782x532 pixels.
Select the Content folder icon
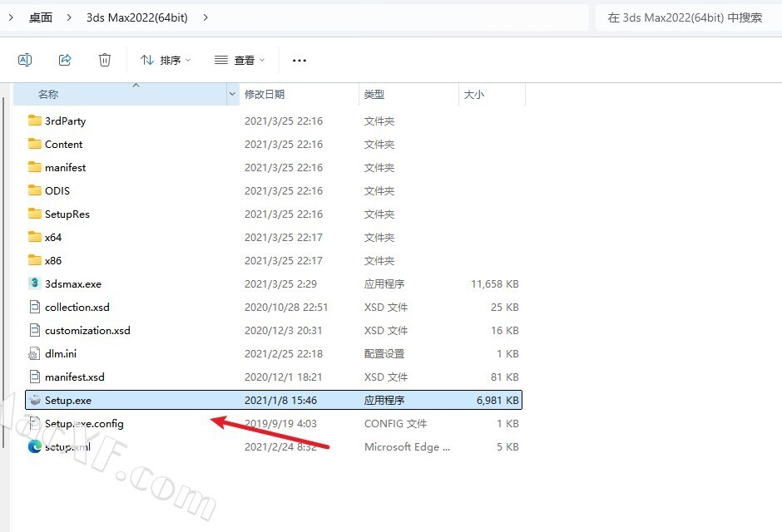(x=35, y=144)
